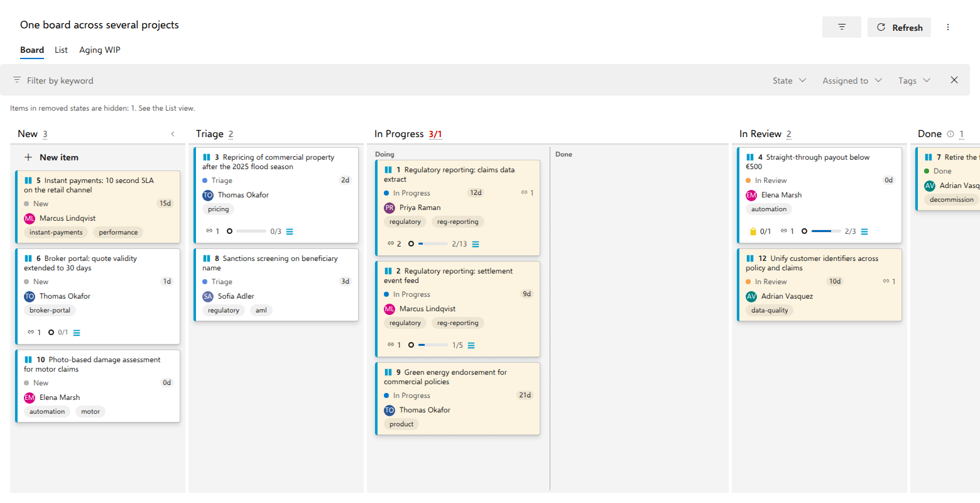Click the Refresh button
This screenshot has height=503, width=980.
(899, 27)
